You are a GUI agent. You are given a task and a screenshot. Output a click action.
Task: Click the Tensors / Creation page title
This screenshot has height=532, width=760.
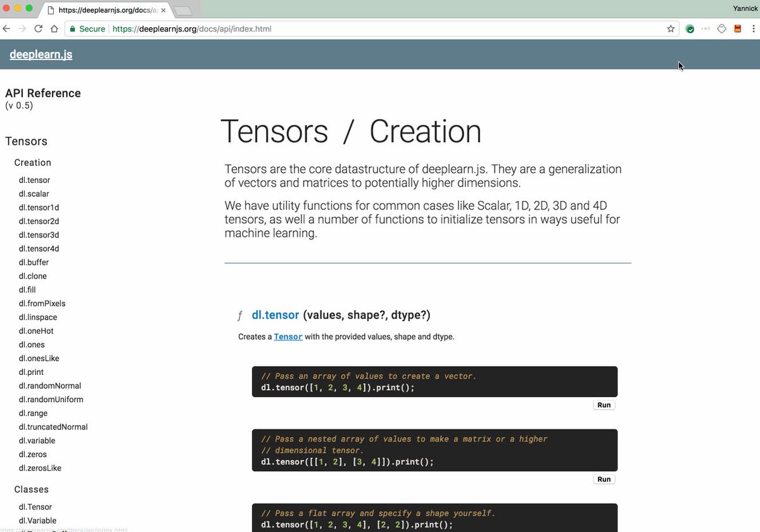[351, 132]
